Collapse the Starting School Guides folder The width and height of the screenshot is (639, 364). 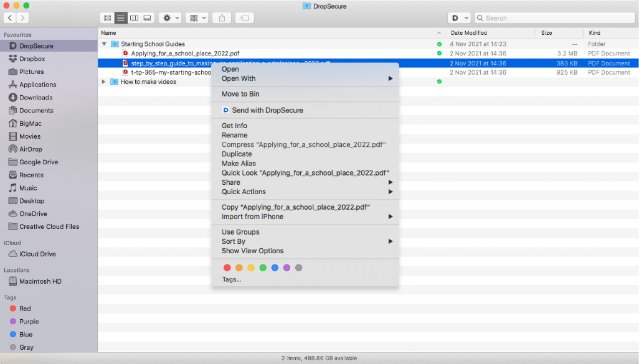(105, 44)
